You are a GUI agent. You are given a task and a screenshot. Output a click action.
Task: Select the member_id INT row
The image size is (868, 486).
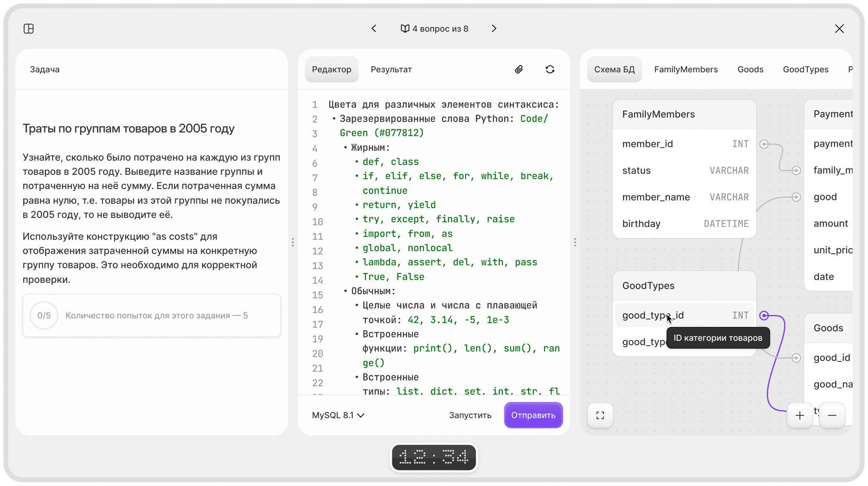pyautogui.click(x=685, y=144)
